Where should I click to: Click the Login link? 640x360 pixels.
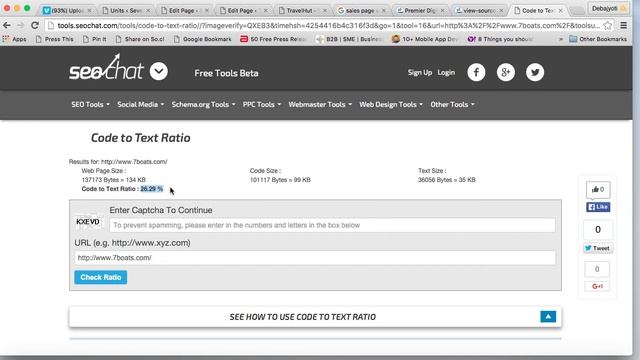pyautogui.click(x=446, y=72)
